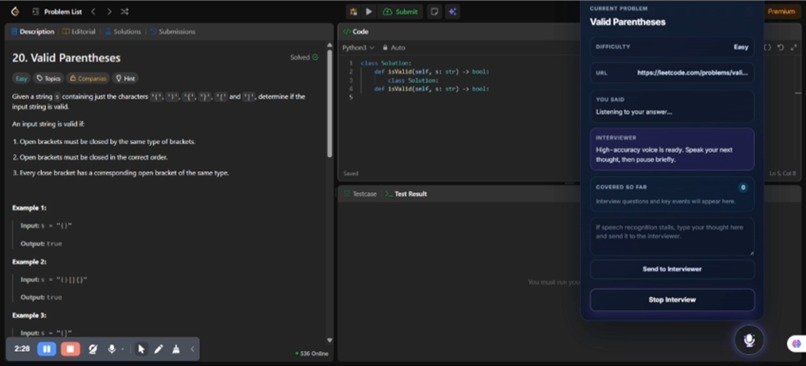The width and height of the screenshot is (806, 366).
Task: Toggle the Auto lock setting
Action: pos(393,47)
